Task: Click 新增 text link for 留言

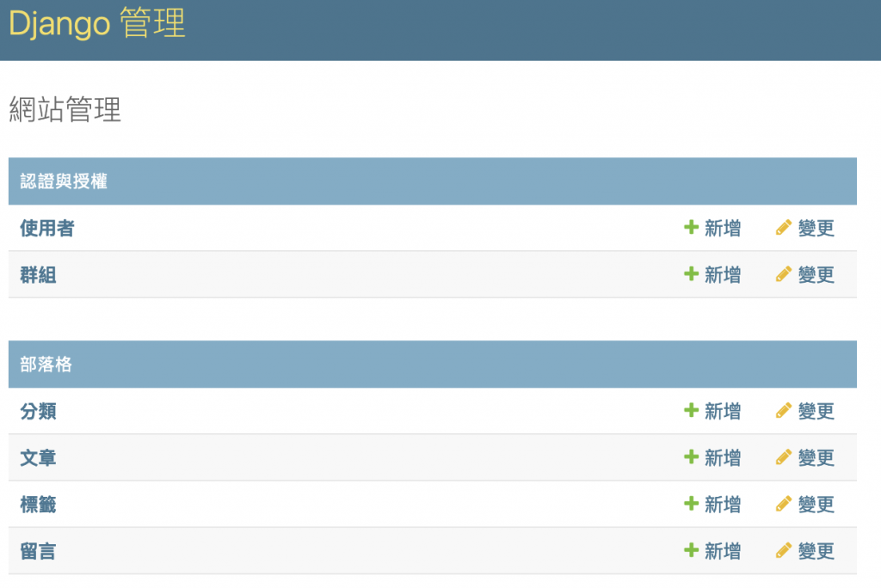Action: pyautogui.click(x=723, y=551)
